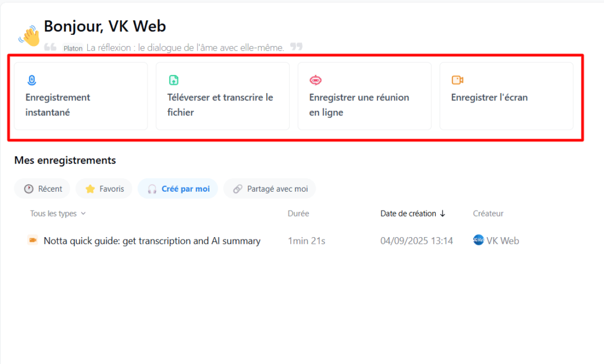
Task: Enable the Partagé avec moi filter
Action: [269, 189]
